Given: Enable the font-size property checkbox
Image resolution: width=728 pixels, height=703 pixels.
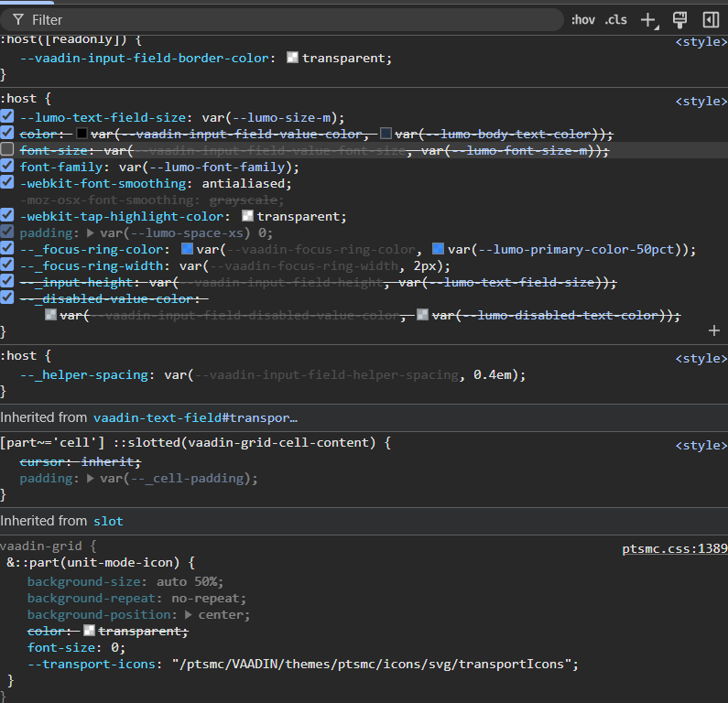Looking at the screenshot, I should [7, 150].
